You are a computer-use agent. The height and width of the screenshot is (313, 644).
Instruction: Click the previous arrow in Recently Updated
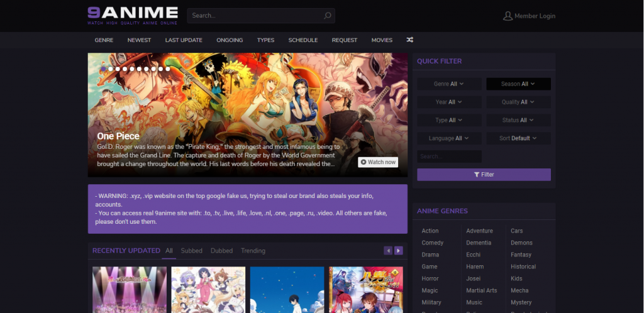click(388, 251)
